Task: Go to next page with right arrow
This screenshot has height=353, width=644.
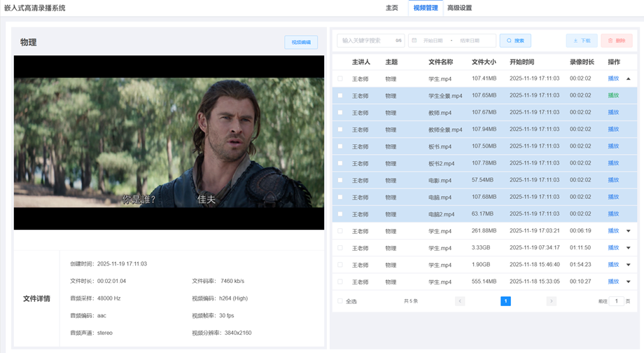Action: click(x=552, y=301)
